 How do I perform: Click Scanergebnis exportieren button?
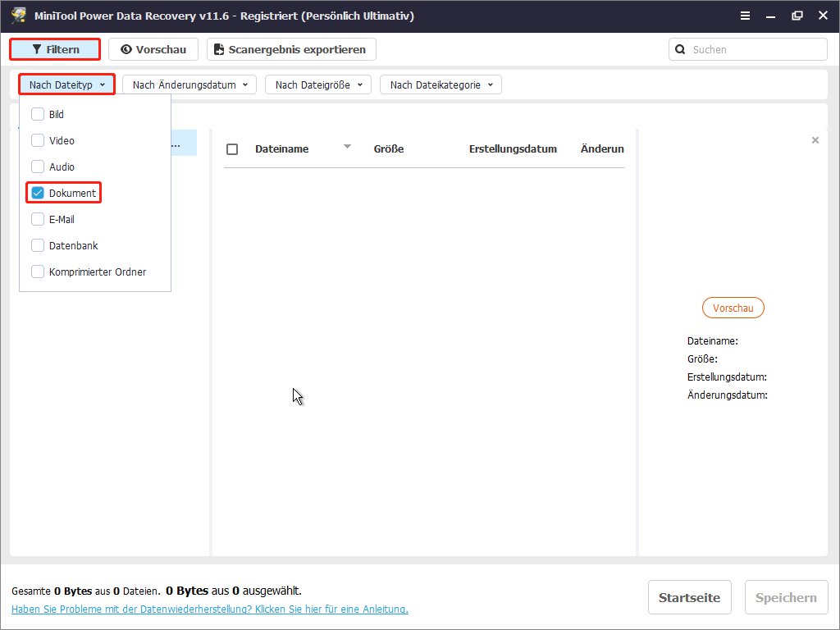(x=291, y=49)
